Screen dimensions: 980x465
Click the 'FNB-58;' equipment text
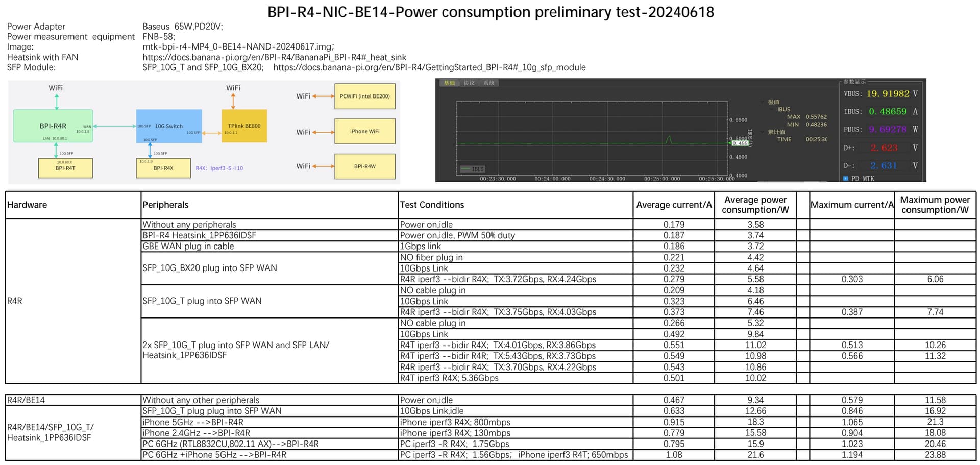159,37
